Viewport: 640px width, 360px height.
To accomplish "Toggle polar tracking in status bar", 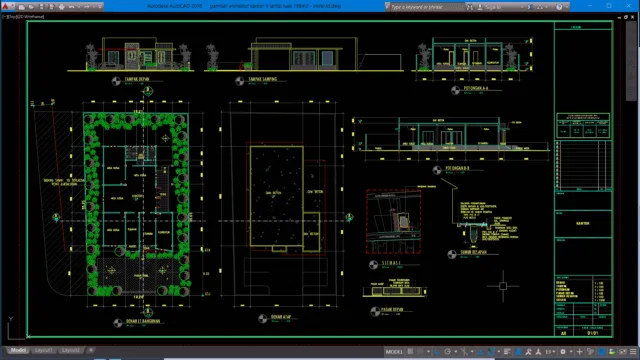I will coord(447,351).
